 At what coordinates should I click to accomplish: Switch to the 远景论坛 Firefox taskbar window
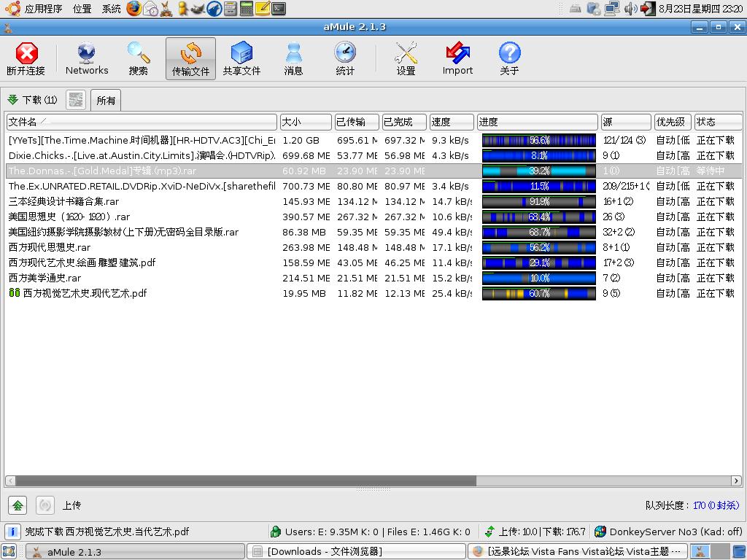click(x=578, y=551)
